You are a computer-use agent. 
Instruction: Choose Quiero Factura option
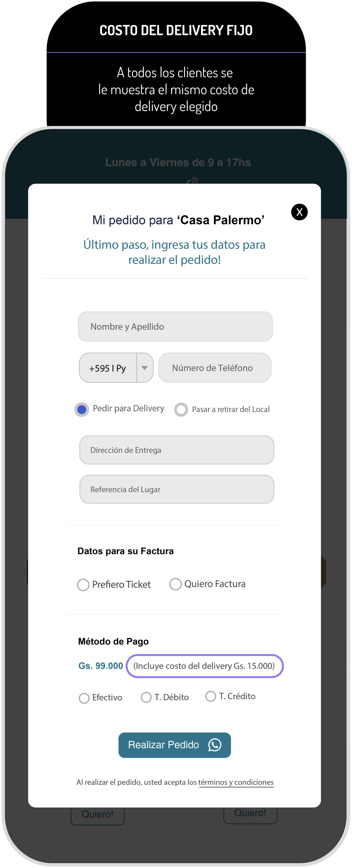click(175, 584)
